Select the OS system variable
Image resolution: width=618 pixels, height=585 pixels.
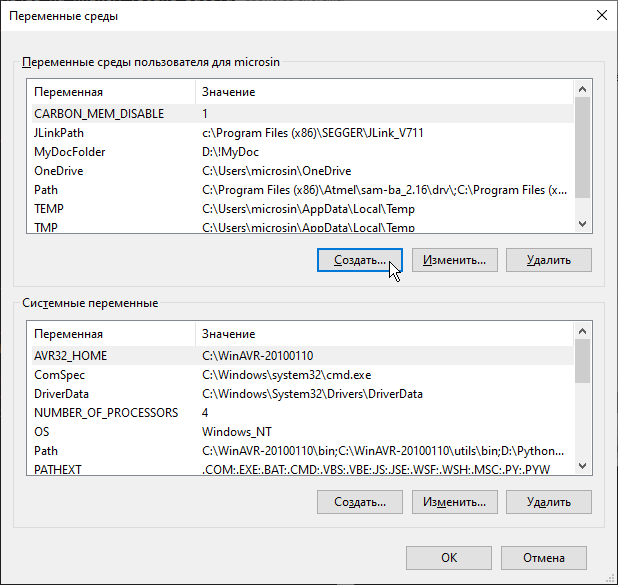pyautogui.click(x=302, y=431)
